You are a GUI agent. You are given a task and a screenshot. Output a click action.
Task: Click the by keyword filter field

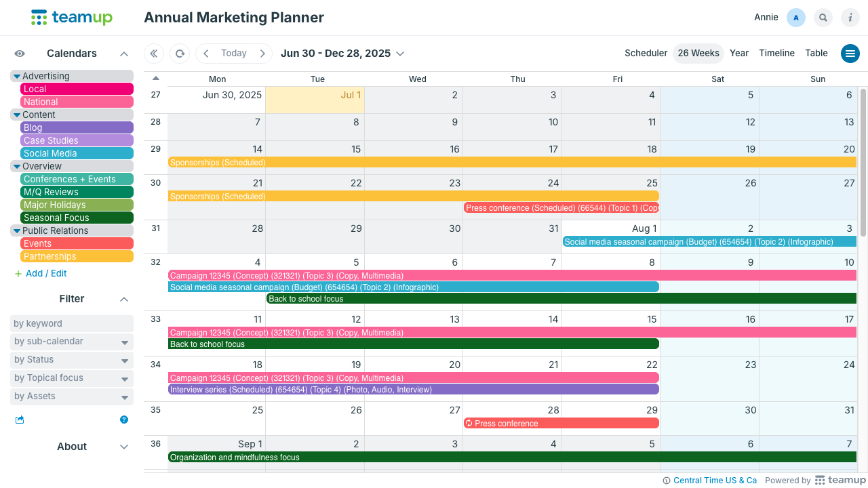[72, 324]
